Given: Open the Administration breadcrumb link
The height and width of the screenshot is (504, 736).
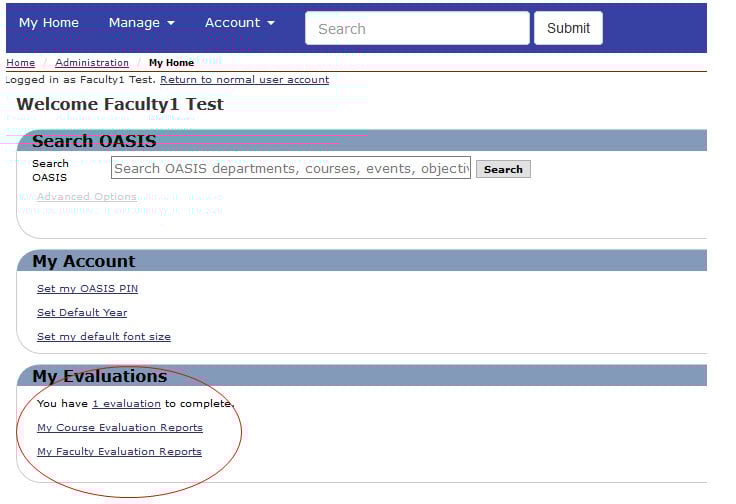Looking at the screenshot, I should pos(92,63).
